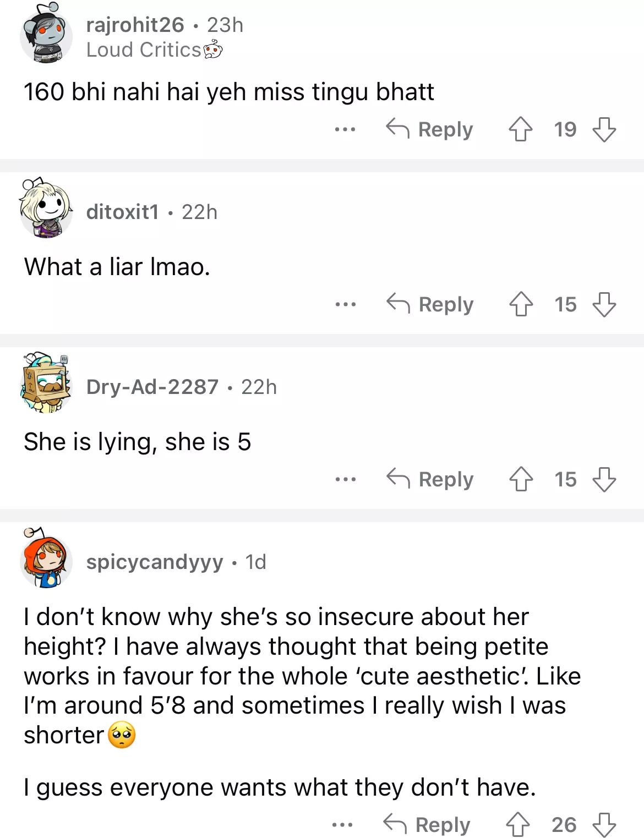
Task: Reply to spicycandyyy's comment
Action: pos(427,825)
